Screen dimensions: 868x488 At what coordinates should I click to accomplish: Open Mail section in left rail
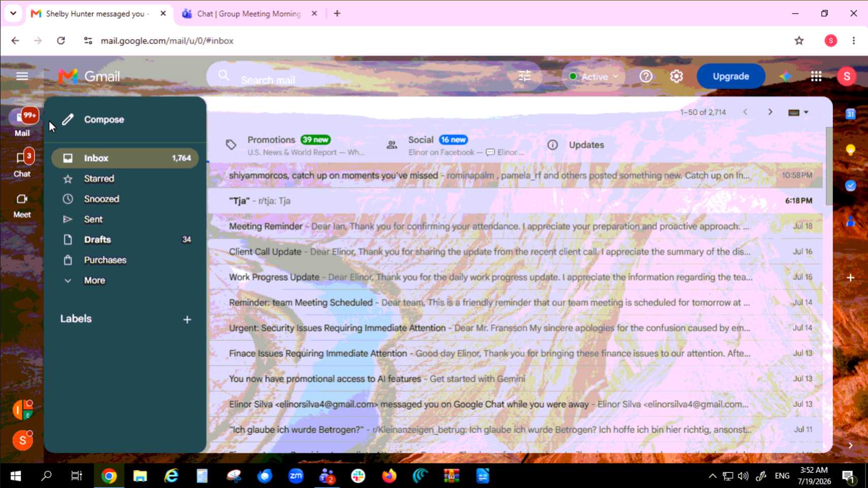click(22, 122)
